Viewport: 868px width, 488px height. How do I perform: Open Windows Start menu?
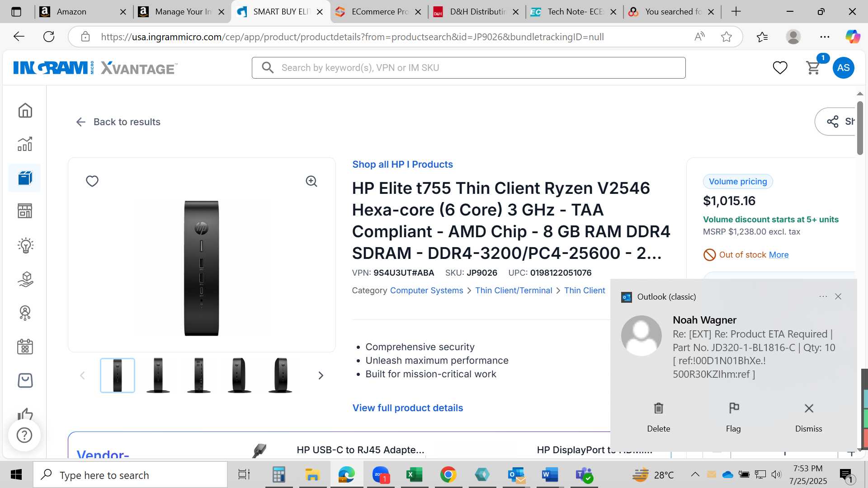coord(16,475)
